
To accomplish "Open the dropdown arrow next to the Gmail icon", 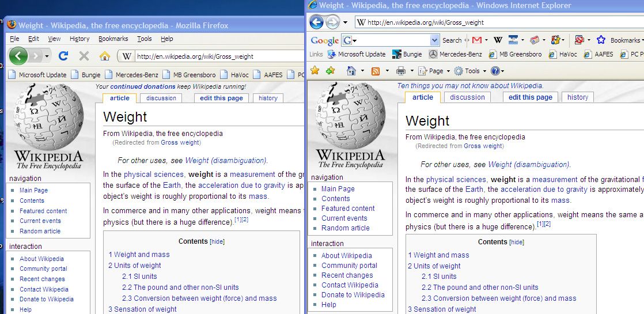I will coord(486,40).
